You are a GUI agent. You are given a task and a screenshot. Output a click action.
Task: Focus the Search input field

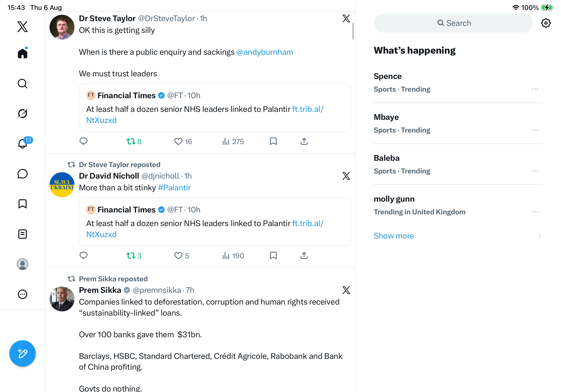(x=453, y=23)
